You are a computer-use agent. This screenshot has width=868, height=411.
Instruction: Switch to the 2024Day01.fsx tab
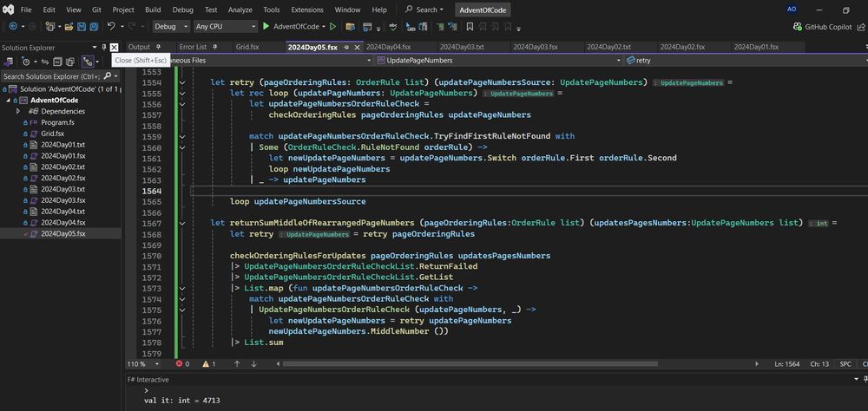(x=756, y=47)
